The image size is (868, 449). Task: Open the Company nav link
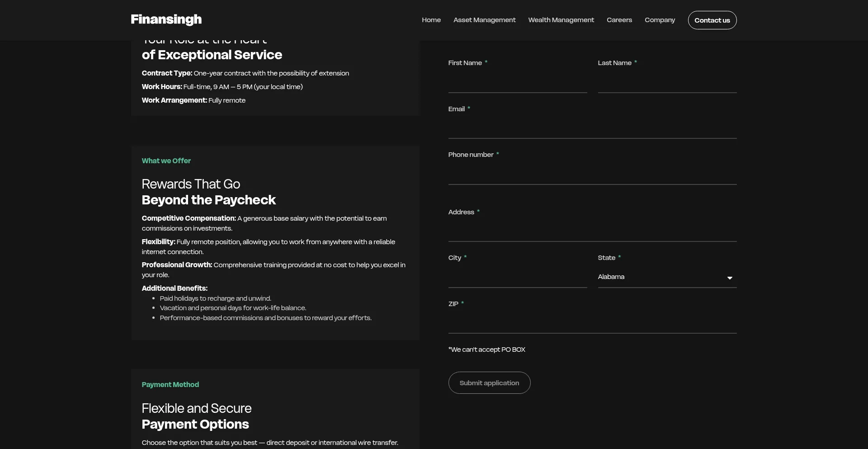point(659,20)
